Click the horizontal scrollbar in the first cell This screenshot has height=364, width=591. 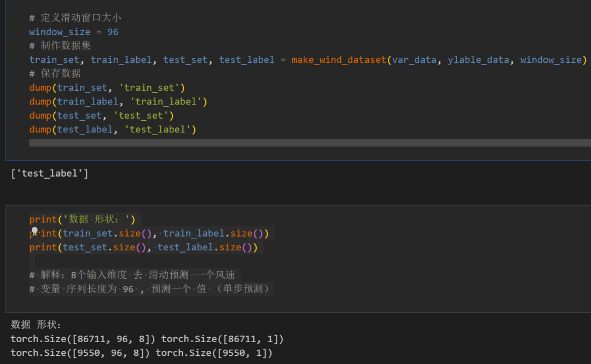click(306, 143)
